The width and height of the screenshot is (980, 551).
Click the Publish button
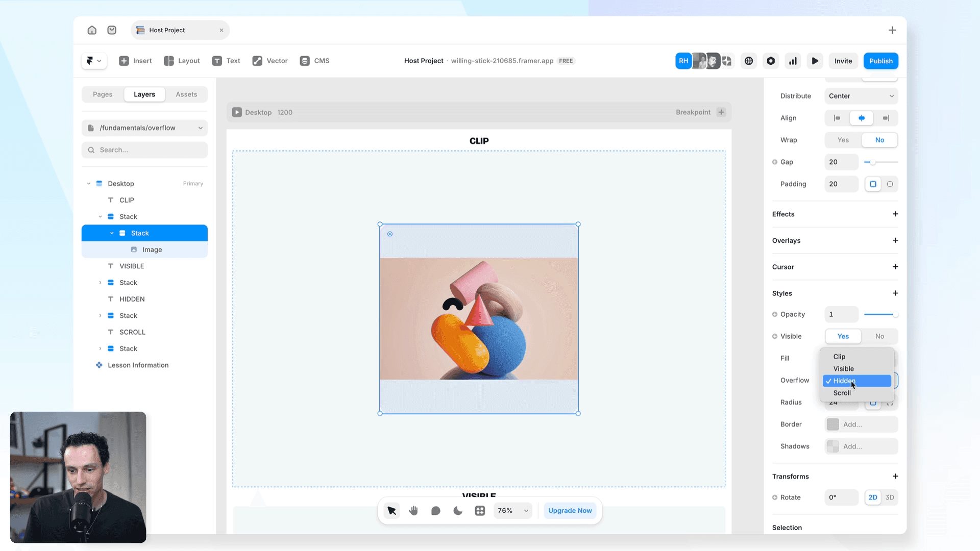[x=881, y=61]
